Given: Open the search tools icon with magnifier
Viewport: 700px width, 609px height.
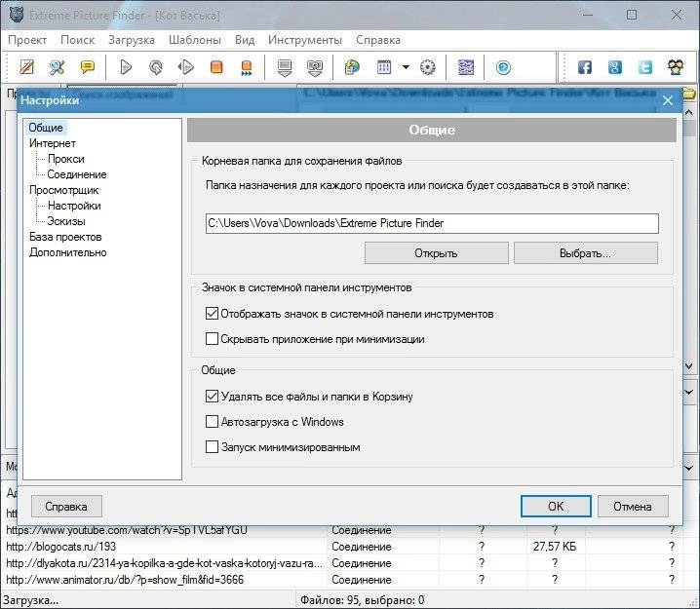Looking at the screenshot, I should (58, 67).
